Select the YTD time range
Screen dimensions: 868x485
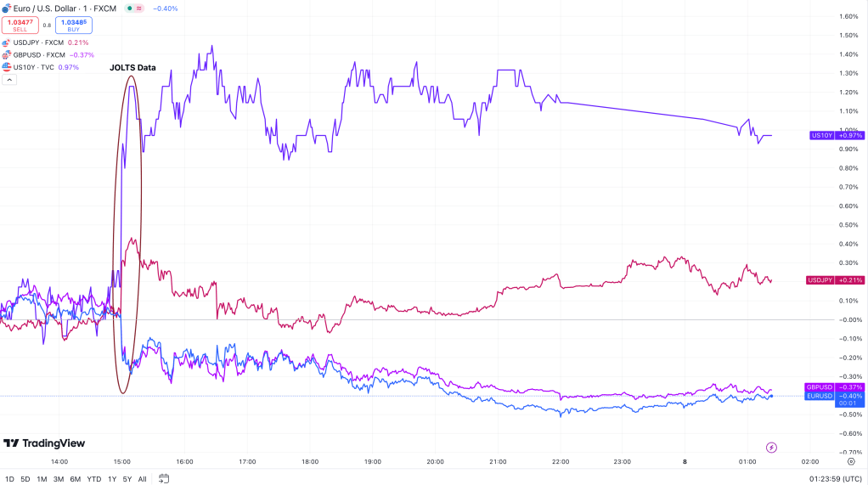pos(93,478)
